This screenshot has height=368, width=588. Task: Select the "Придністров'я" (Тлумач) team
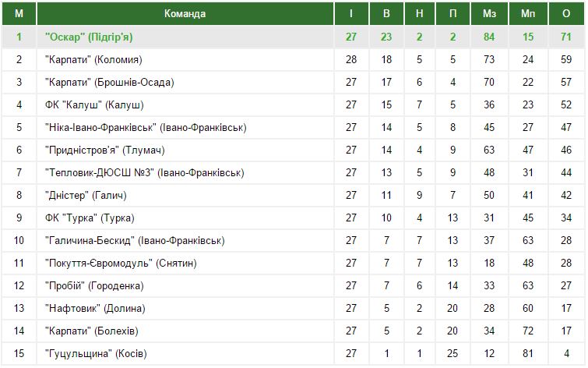click(104, 150)
